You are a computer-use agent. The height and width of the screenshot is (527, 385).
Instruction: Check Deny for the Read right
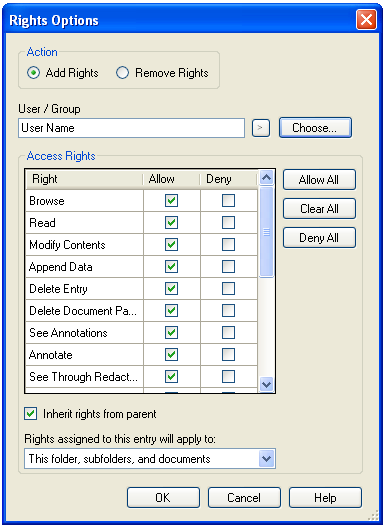pyautogui.click(x=228, y=222)
